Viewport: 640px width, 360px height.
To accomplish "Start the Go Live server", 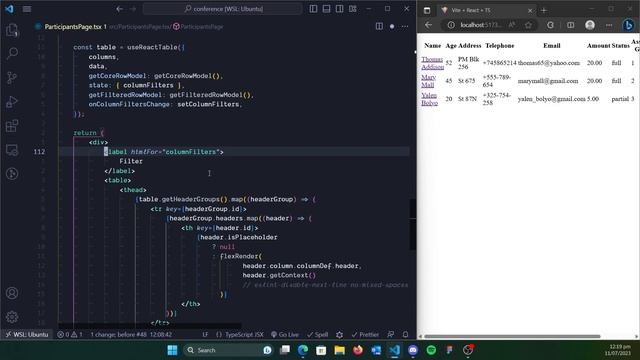I will tap(284, 335).
